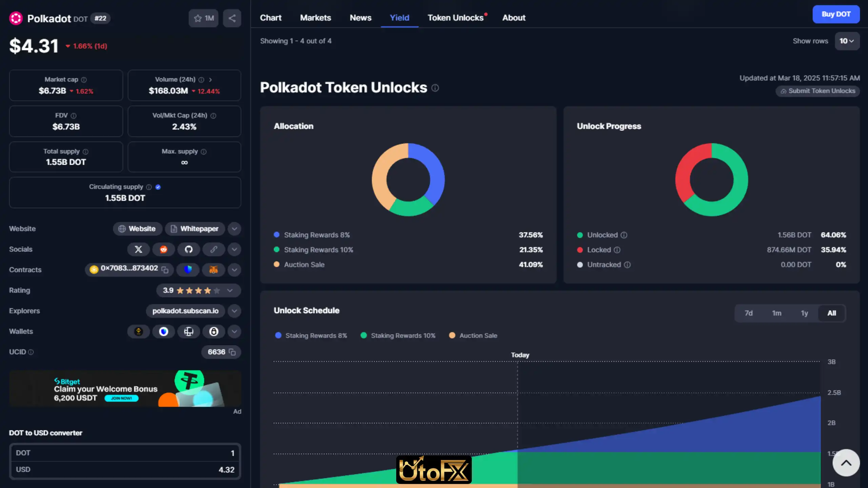The width and height of the screenshot is (868, 488).
Task: Click orange Auction Sale allocation swatch
Action: point(277,264)
